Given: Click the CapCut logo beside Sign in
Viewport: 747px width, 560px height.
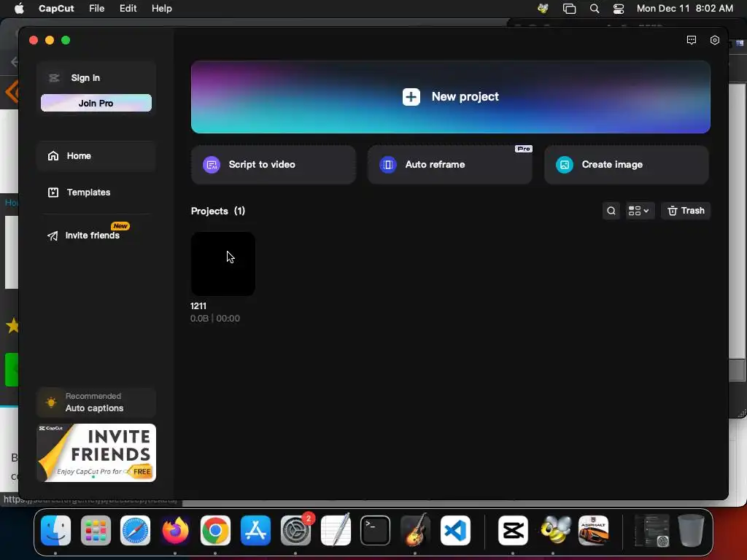Looking at the screenshot, I should [x=54, y=77].
